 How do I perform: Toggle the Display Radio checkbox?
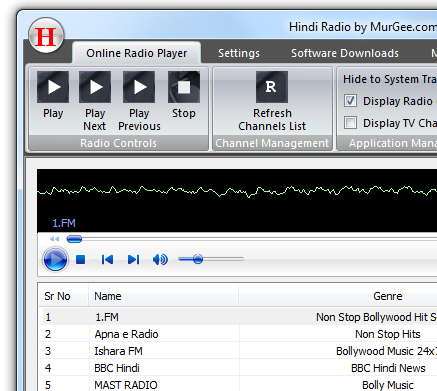(x=350, y=101)
